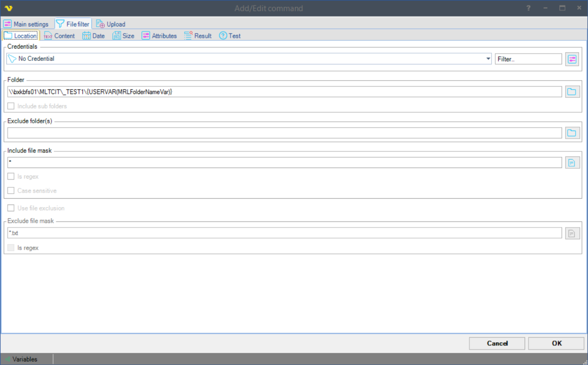Click Include file mask editor icon
588x365 pixels.
click(572, 163)
